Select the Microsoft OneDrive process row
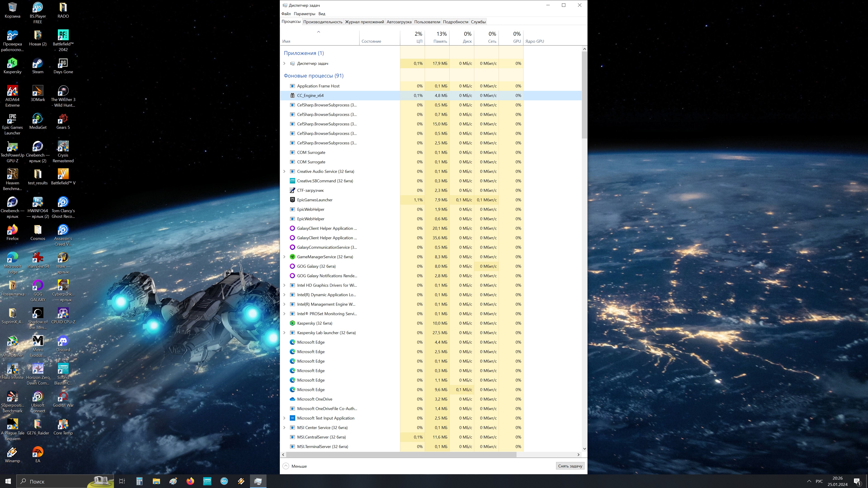The height and width of the screenshot is (488, 868). pyautogui.click(x=314, y=399)
